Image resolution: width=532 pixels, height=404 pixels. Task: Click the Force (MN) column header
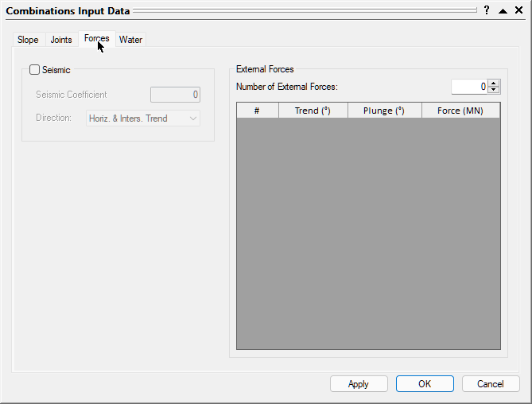click(x=460, y=111)
